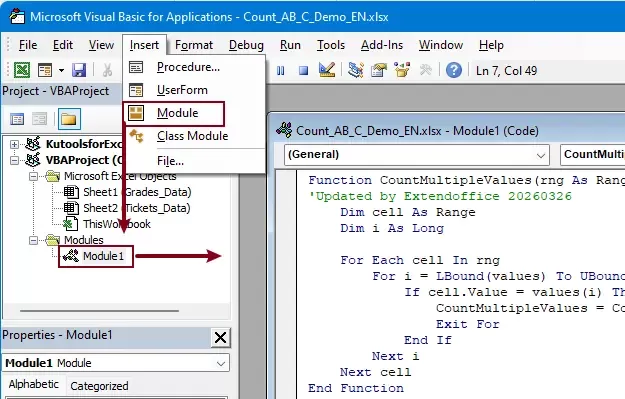Choose UserForm from Insert menu
This screenshot has height=399, width=625.
tap(194, 90)
